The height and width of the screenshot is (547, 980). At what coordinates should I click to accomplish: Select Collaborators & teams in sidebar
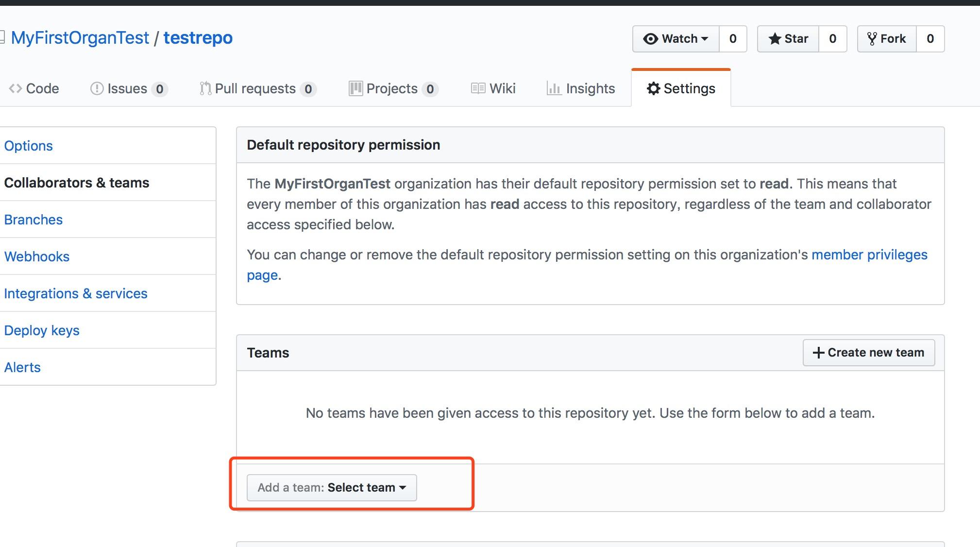[x=77, y=183]
